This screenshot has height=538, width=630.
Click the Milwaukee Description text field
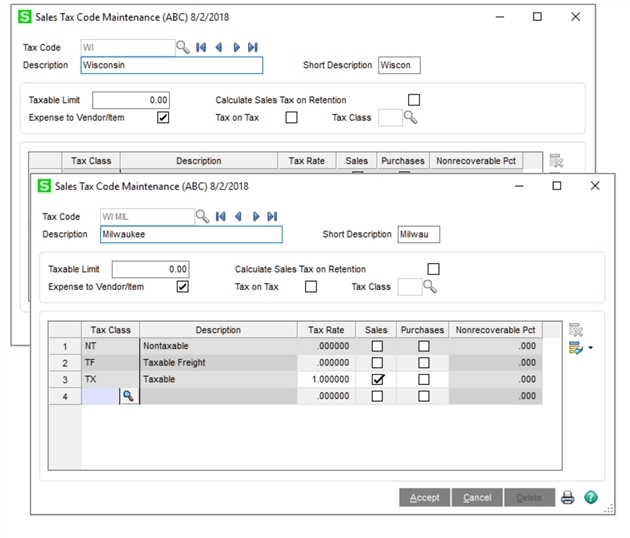click(190, 234)
